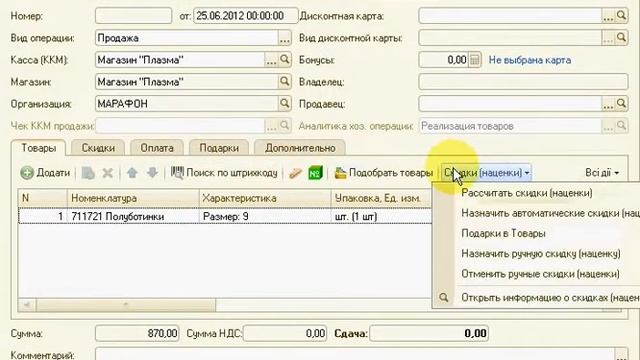Click magnifier icon for Магазин field

284,82
